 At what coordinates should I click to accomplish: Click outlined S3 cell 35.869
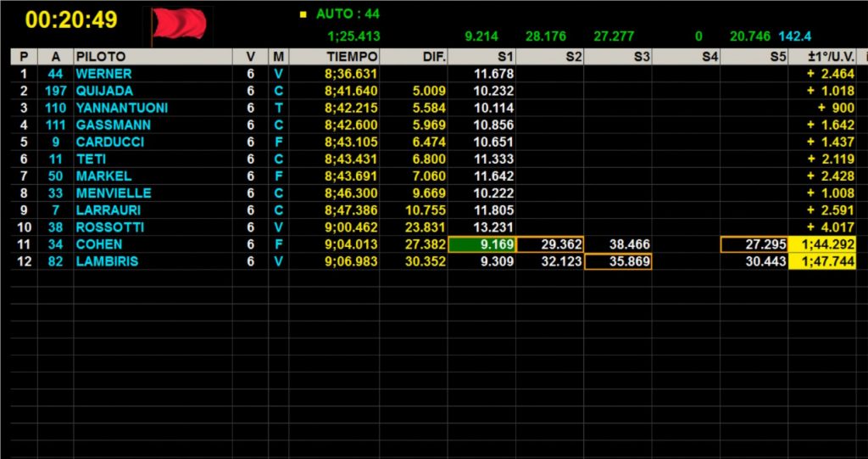tap(618, 261)
